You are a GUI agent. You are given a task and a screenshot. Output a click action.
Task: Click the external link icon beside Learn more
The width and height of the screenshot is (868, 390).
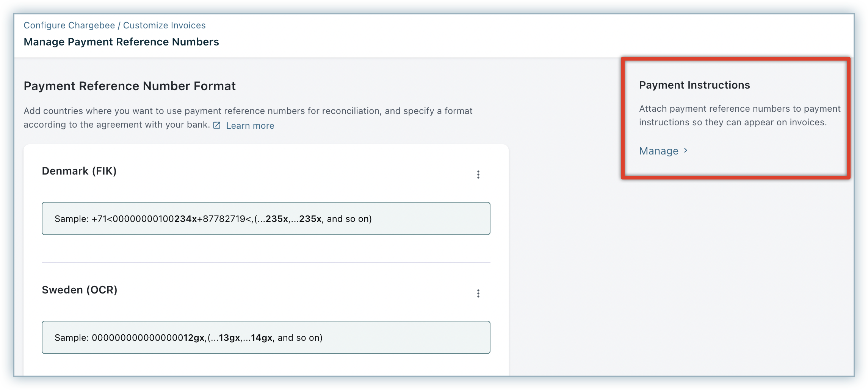tap(217, 125)
